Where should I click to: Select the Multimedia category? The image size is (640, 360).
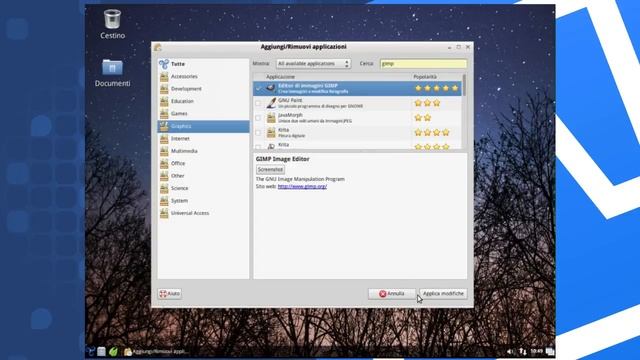(x=204, y=151)
